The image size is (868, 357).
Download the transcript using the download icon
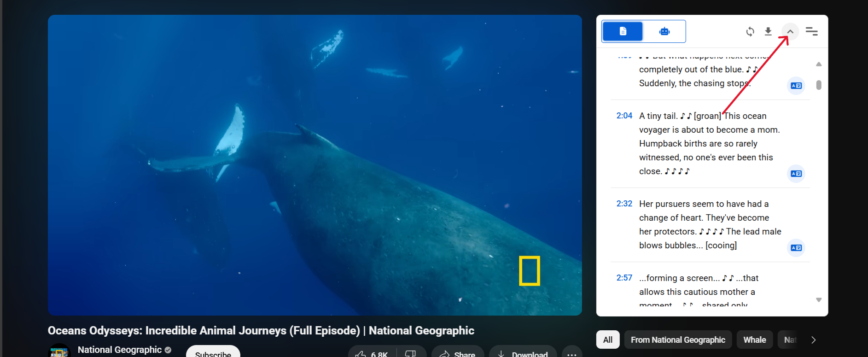tap(768, 31)
